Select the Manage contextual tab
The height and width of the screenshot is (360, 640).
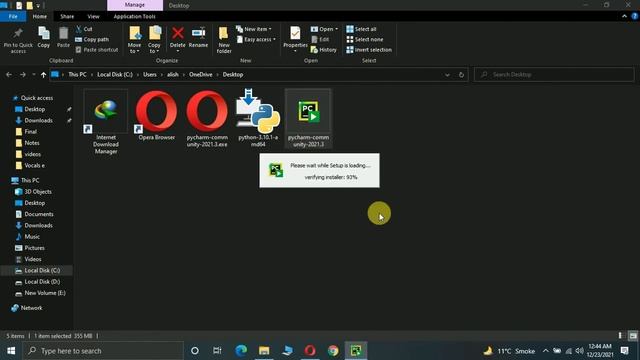coord(135,5)
